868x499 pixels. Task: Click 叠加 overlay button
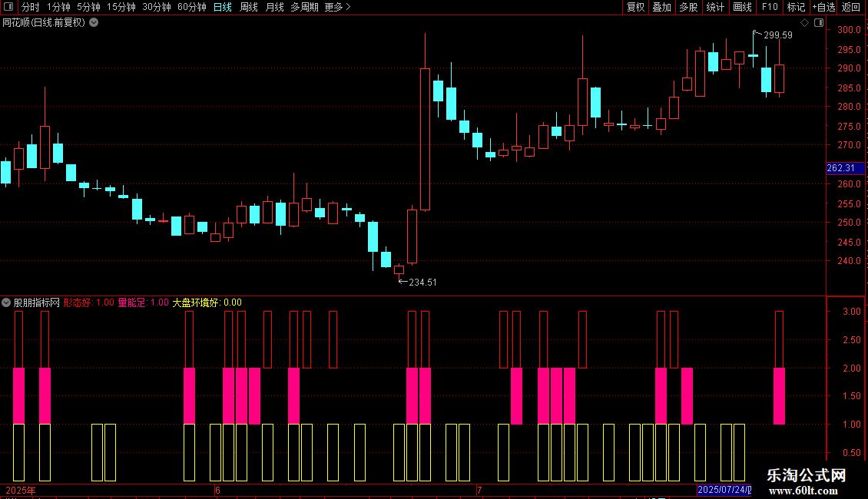(661, 7)
